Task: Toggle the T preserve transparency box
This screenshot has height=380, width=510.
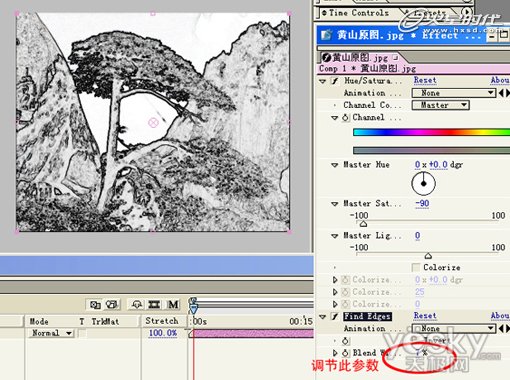Action: pyautogui.click(x=82, y=333)
